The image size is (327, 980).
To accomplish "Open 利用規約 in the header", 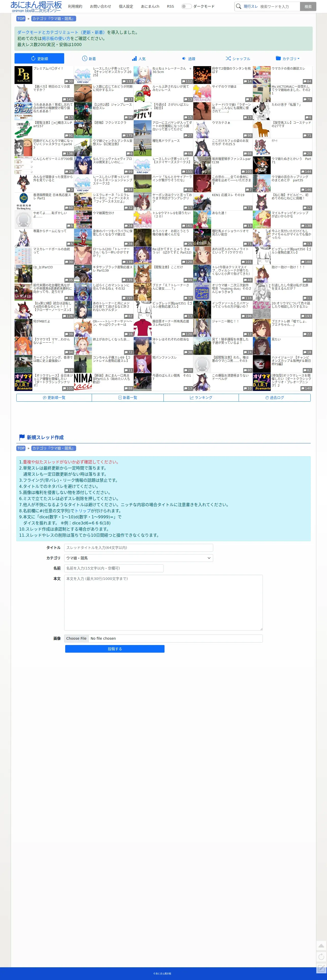I will tap(75, 6).
